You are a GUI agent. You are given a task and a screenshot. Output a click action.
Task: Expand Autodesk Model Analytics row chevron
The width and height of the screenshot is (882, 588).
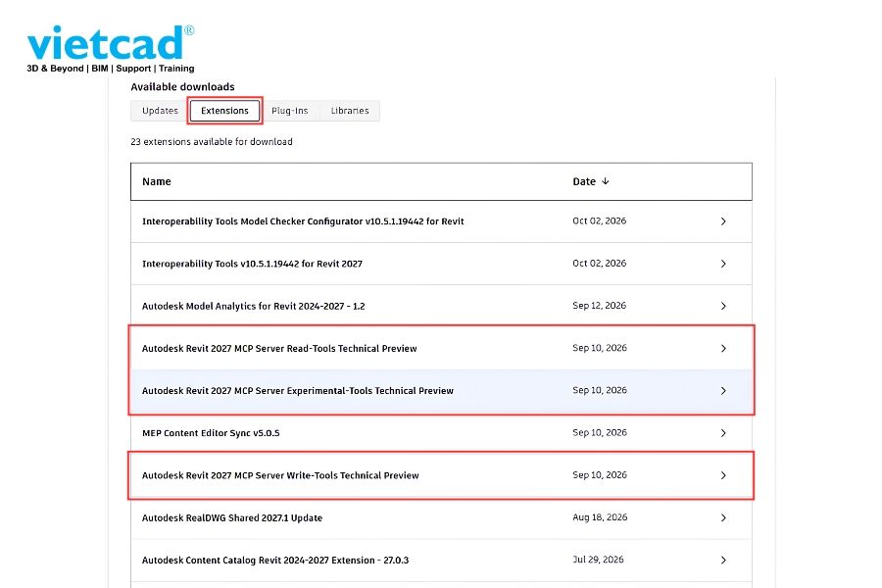pos(723,306)
